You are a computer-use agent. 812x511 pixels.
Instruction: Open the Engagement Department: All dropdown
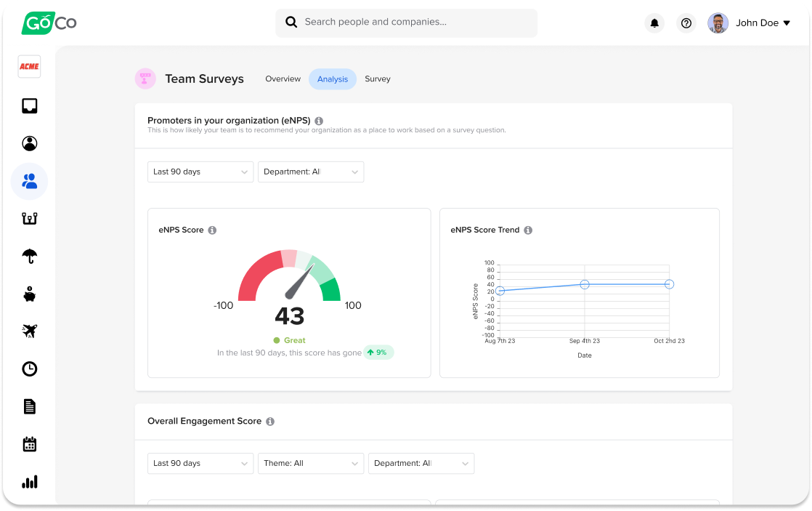[x=421, y=463]
